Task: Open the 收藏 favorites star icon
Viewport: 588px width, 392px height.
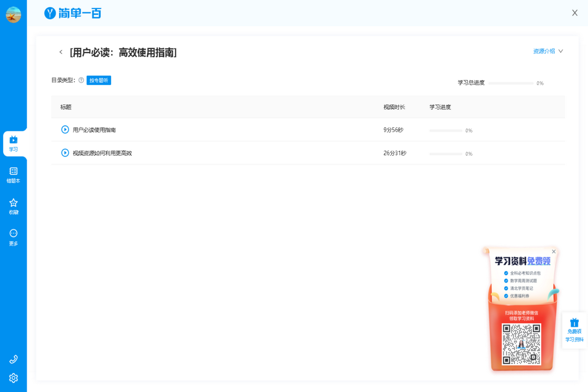Action: [14, 206]
